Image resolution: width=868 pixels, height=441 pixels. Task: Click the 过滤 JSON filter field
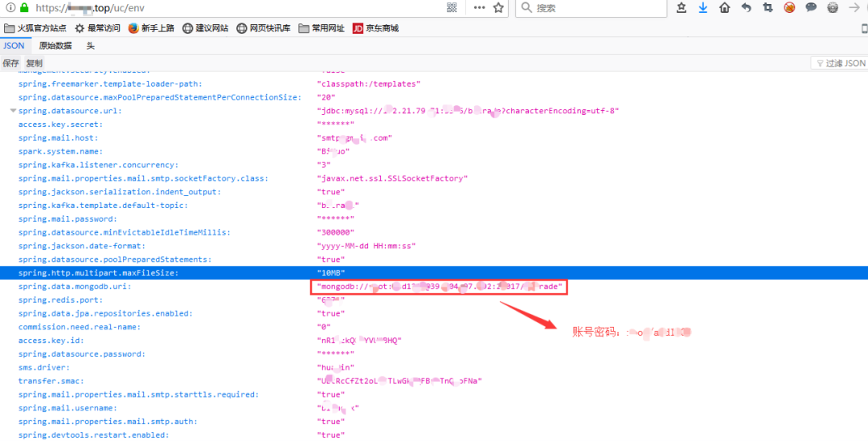coord(839,63)
